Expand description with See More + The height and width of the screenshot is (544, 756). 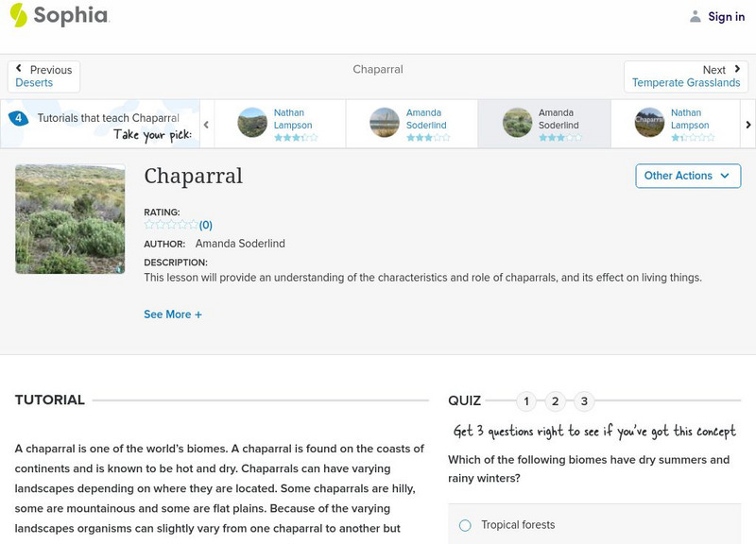coord(173,314)
